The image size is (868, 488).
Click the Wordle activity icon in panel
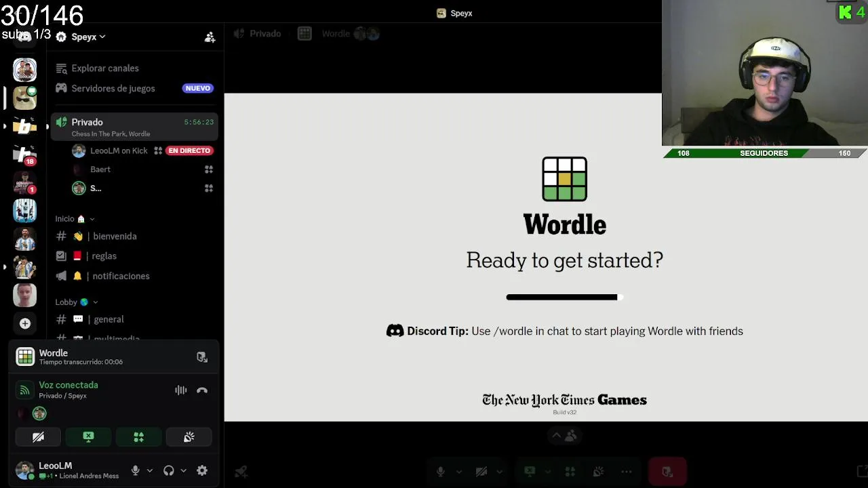(25, 357)
